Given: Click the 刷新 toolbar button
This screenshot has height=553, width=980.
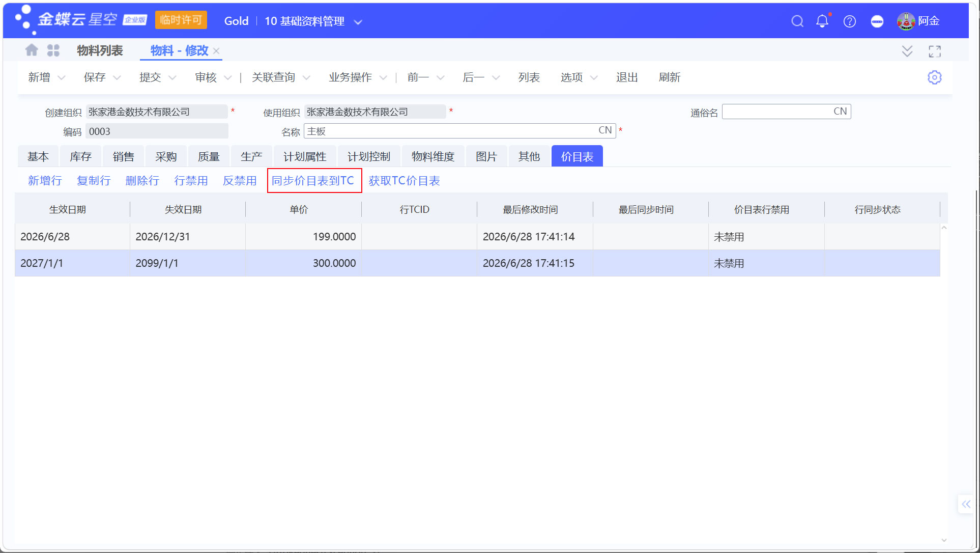Looking at the screenshot, I should [669, 77].
